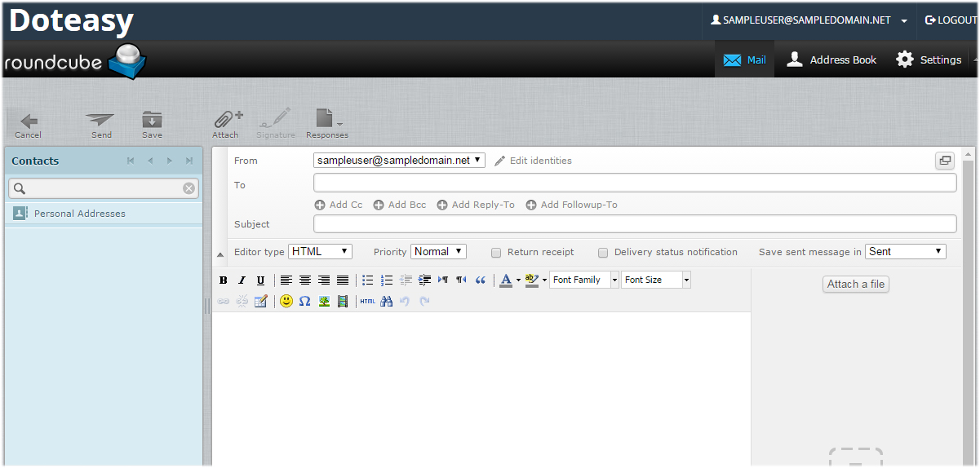Viewport: 980px width, 468px height.
Task: Set left-to-right text direction
Action: (x=443, y=280)
